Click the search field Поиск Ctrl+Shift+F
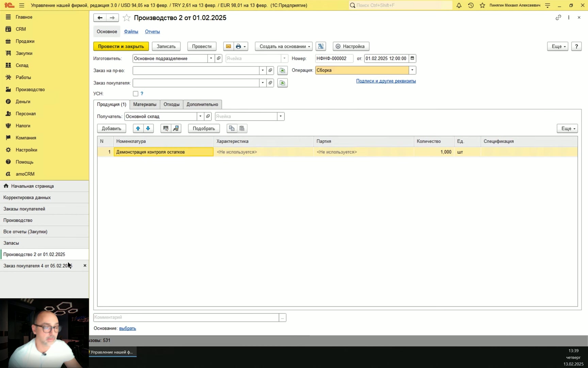Image resolution: width=588 pixels, height=368 pixels. [401, 5]
